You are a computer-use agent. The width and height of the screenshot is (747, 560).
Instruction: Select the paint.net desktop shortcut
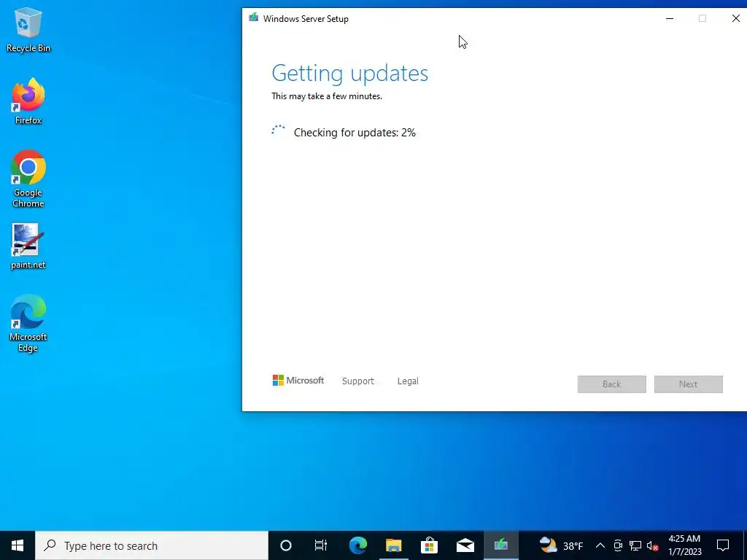pyautogui.click(x=28, y=246)
